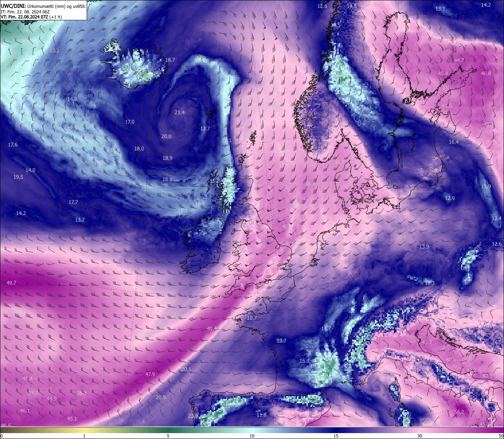This screenshot has height=439, width=504.
Task: Click the 13.9 map value
Action: tap(424, 246)
